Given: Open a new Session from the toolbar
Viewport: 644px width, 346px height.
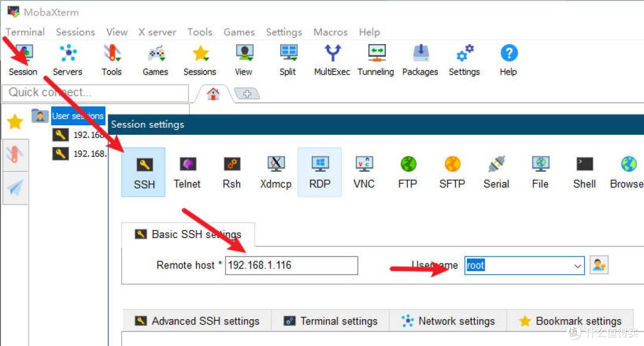Looking at the screenshot, I should pos(23,60).
